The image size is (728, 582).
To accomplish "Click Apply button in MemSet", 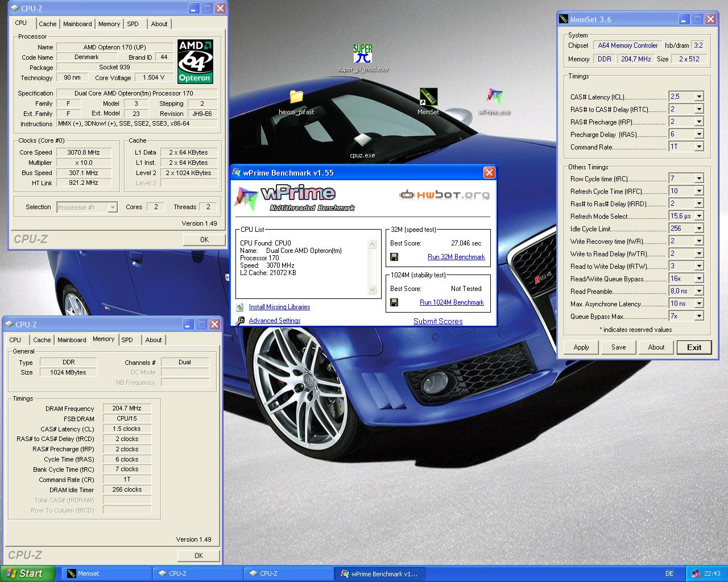I will (581, 347).
